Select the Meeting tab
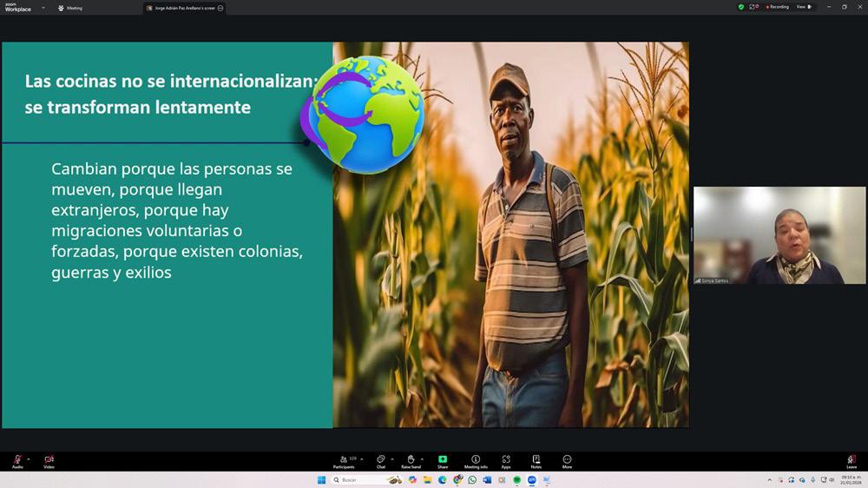Image resolution: width=868 pixels, height=488 pixels. coord(70,8)
